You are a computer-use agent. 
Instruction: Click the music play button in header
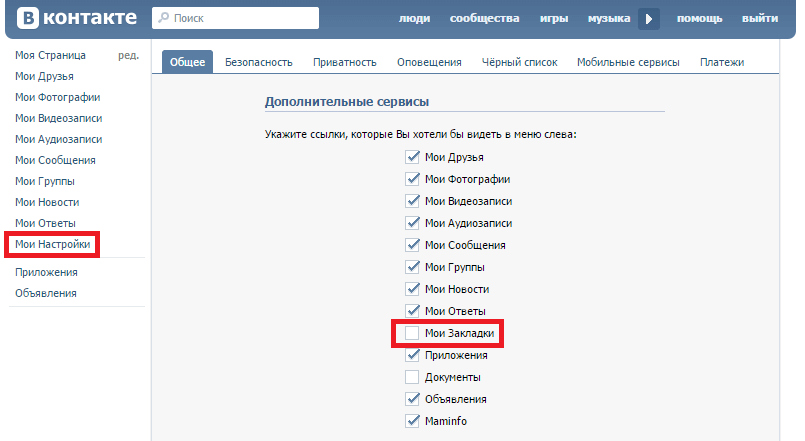pos(649,19)
